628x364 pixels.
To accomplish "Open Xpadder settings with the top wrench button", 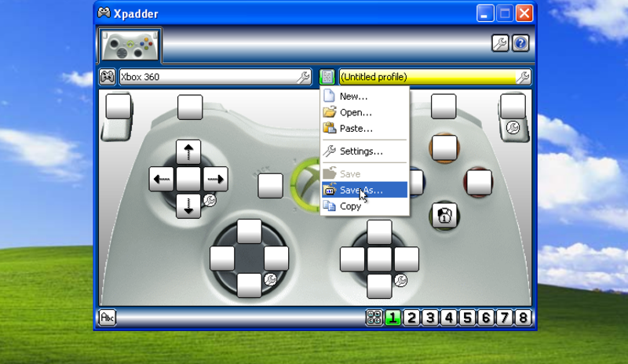I will coord(500,43).
